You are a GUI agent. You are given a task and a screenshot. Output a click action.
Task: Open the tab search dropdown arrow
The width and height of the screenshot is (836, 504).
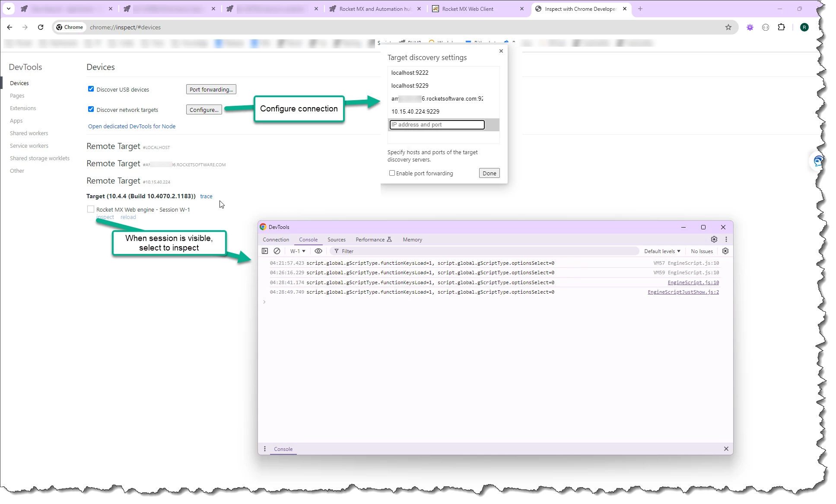9,9
